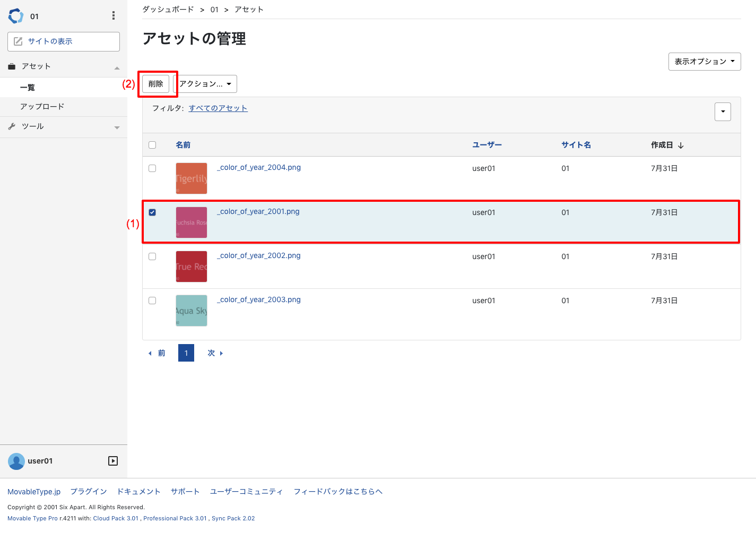Click the Tigerlily orange thumbnail

click(192, 178)
